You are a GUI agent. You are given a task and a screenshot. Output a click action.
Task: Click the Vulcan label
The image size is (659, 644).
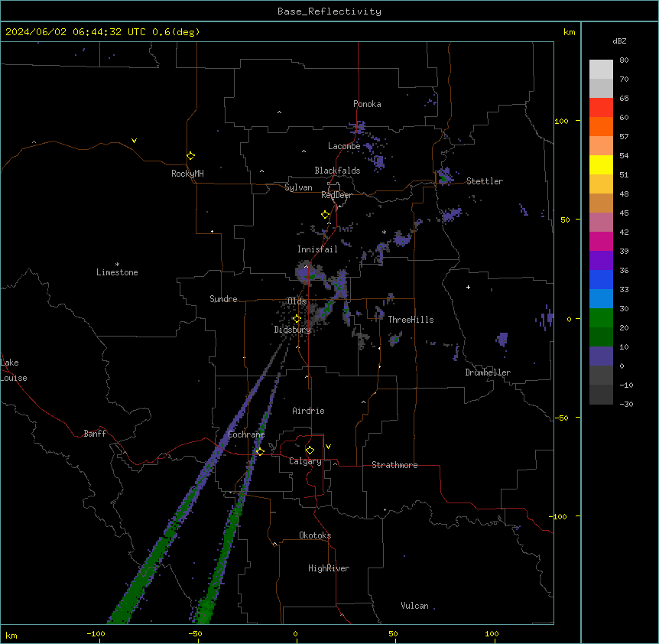coord(414,606)
